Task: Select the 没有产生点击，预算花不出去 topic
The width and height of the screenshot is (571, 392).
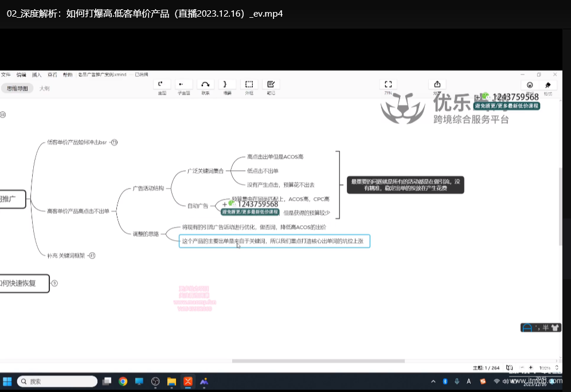Action: pyautogui.click(x=280, y=185)
